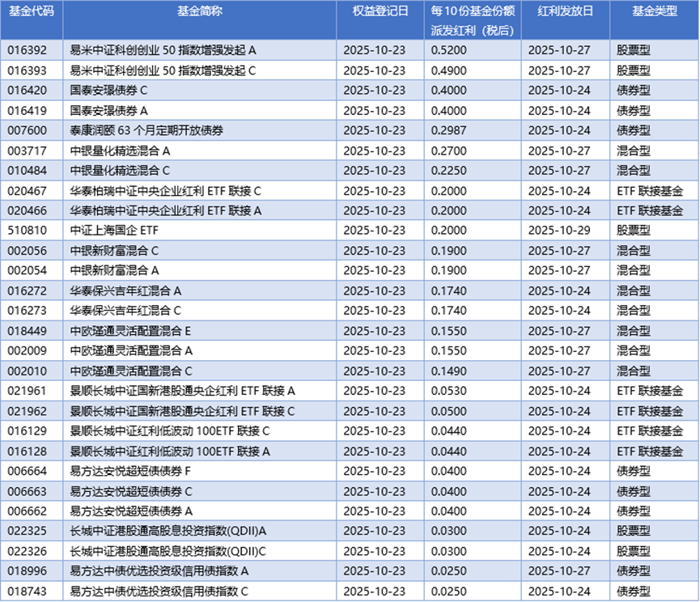Select 华泰保兴吉年红混合 A fund name

click(125, 291)
